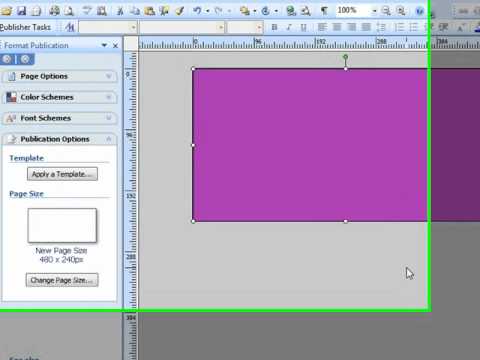The width and height of the screenshot is (480, 360).
Task: Toggle Special Characters paragraph mark icon
Action: tap(324, 11)
